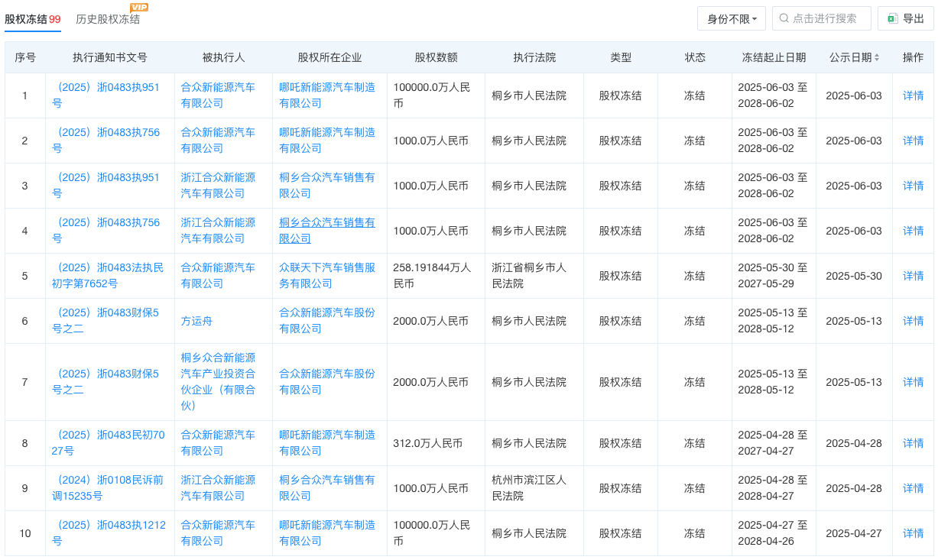Sort by 公示日期 column arrows

coord(877,58)
